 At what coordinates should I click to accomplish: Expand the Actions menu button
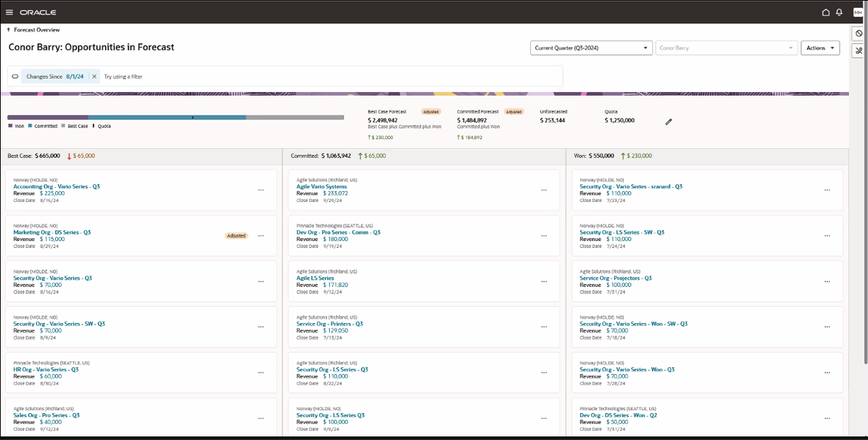coord(820,48)
